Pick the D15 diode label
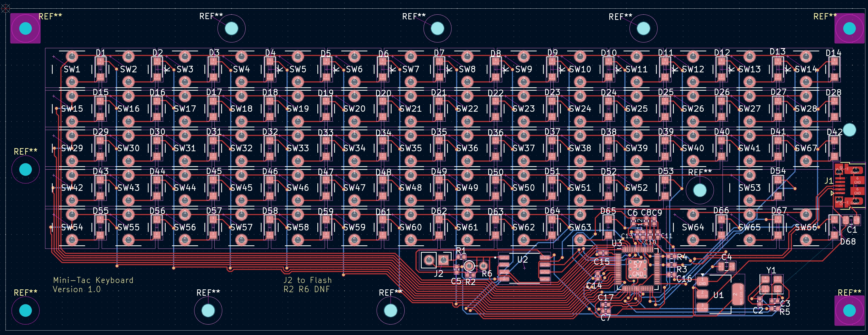 [x=101, y=92]
